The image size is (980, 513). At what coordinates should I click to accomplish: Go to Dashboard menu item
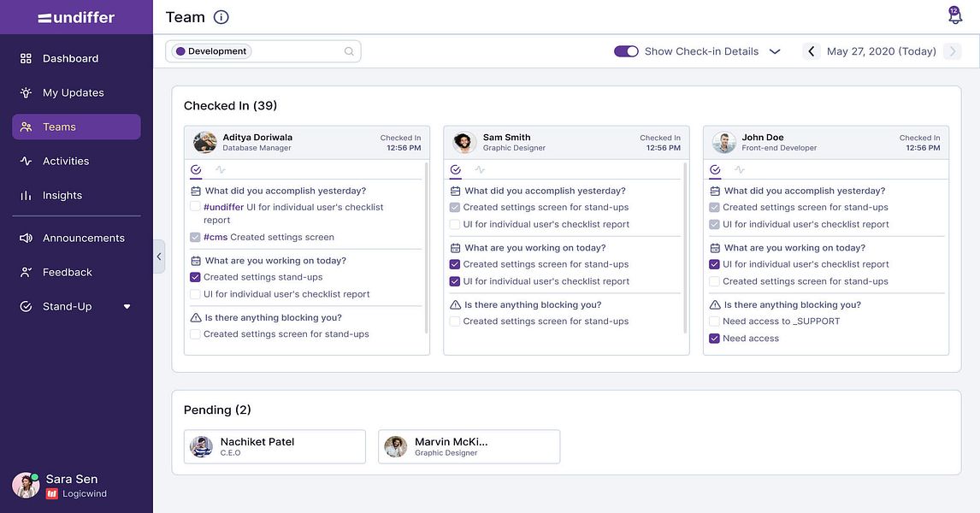[x=76, y=58]
